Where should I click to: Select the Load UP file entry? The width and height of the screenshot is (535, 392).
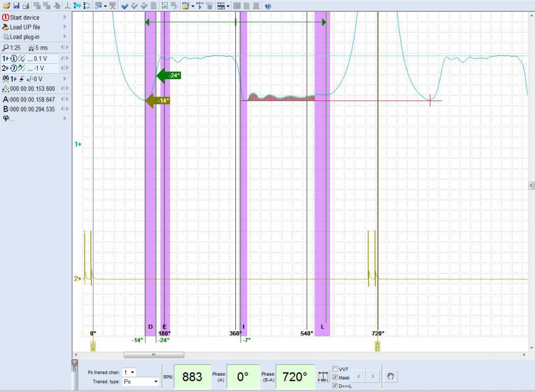tap(25, 27)
